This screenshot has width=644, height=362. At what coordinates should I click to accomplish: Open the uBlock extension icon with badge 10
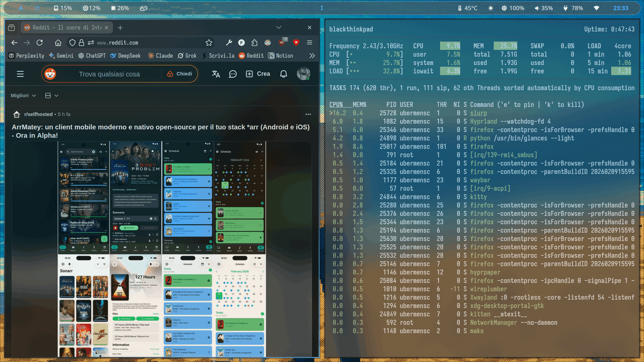(282, 42)
